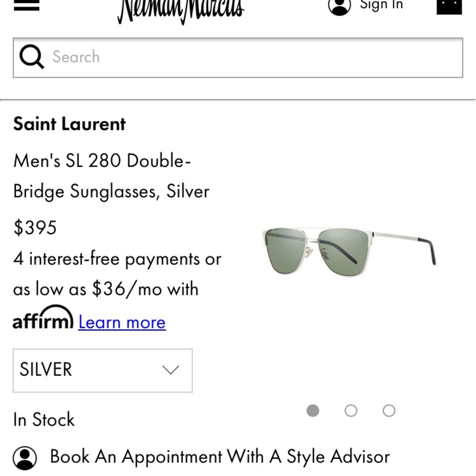Expand the color selector chevron
The width and height of the screenshot is (476, 476).
coord(170,370)
